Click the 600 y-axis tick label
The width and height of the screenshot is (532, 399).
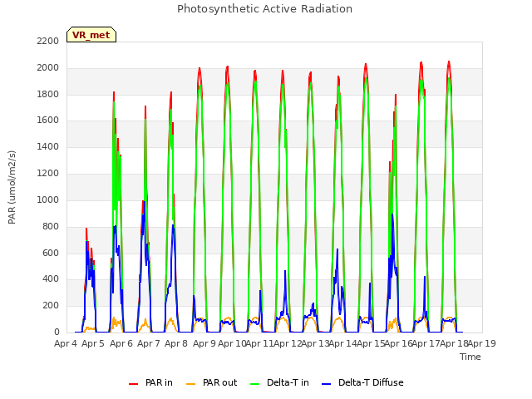pyautogui.click(x=51, y=253)
